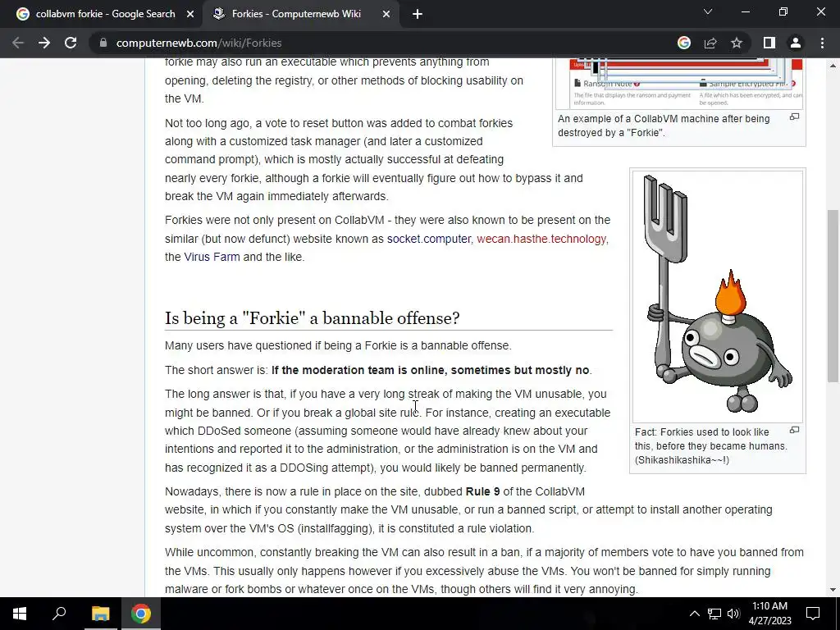Open the fork-holding bomb character thumbnail
840x630 pixels.
click(717, 297)
